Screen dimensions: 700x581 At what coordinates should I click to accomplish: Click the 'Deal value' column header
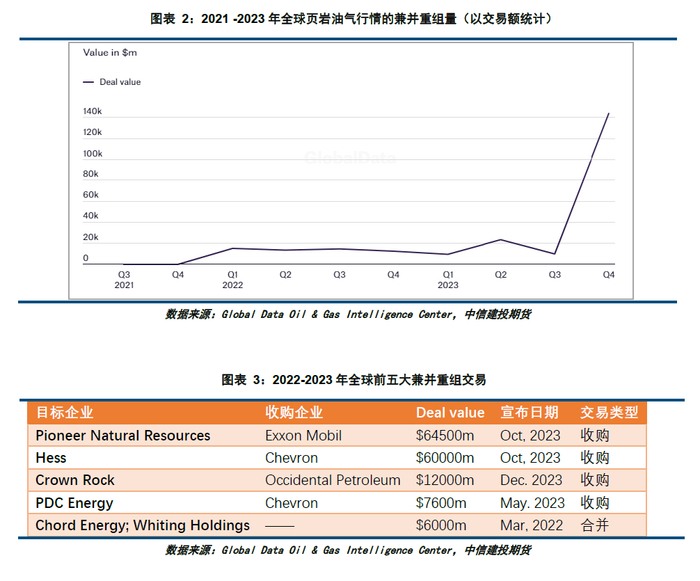pos(450,413)
